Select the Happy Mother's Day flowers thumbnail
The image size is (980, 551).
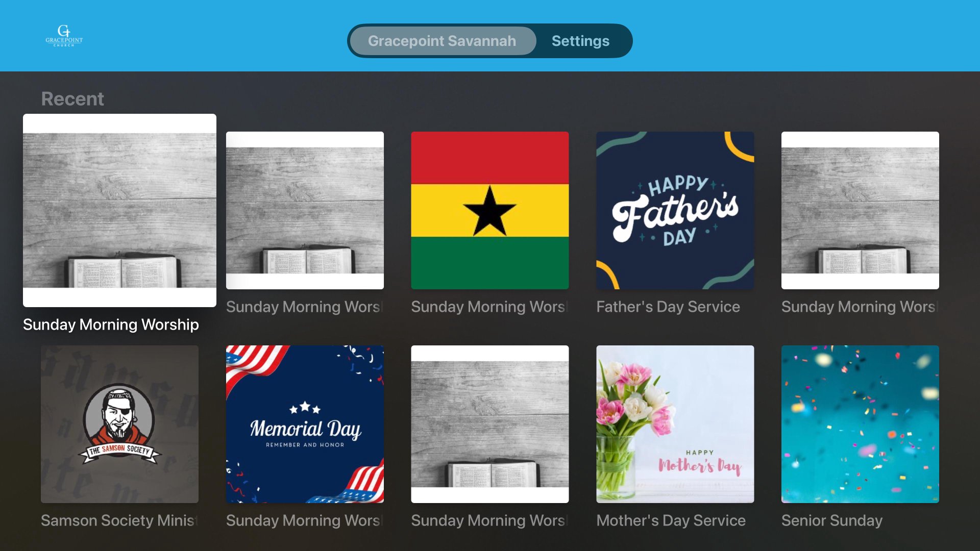tap(675, 424)
